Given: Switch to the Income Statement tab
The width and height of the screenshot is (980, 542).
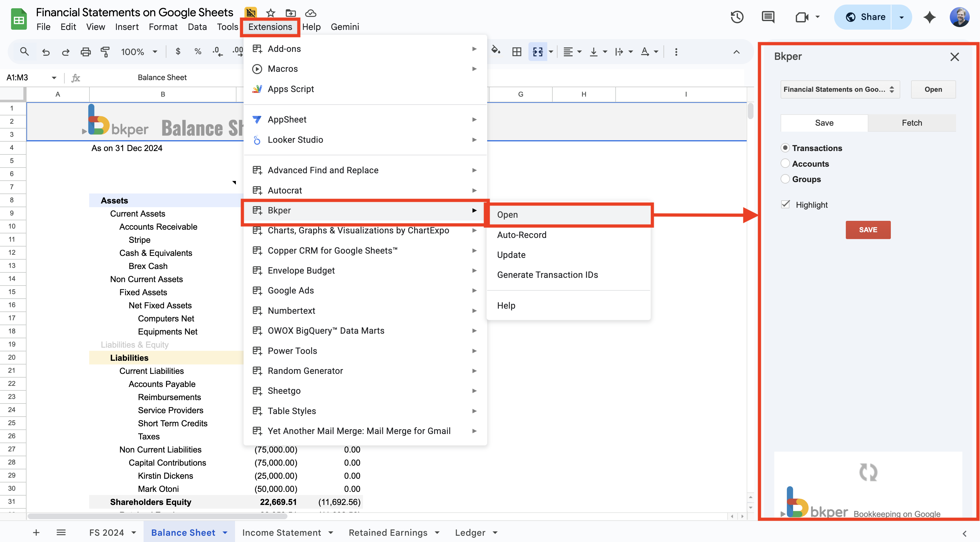Looking at the screenshot, I should point(281,532).
